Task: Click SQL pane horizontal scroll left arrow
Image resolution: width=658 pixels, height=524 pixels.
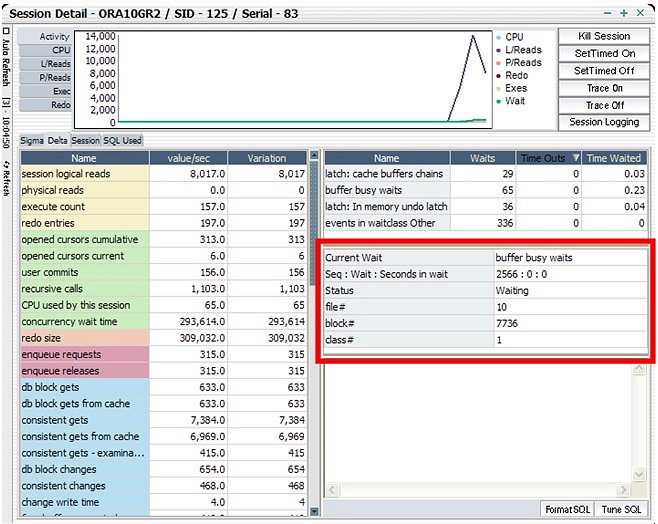Action: pyautogui.click(x=332, y=490)
